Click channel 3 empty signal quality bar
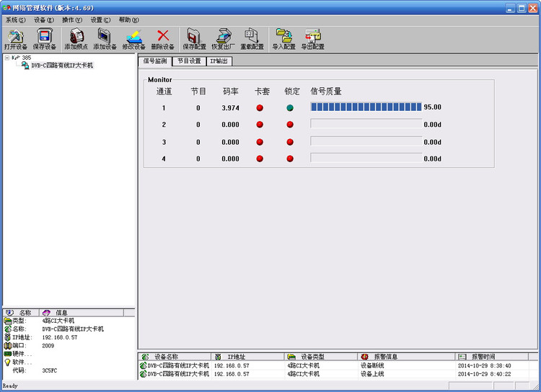 point(366,141)
